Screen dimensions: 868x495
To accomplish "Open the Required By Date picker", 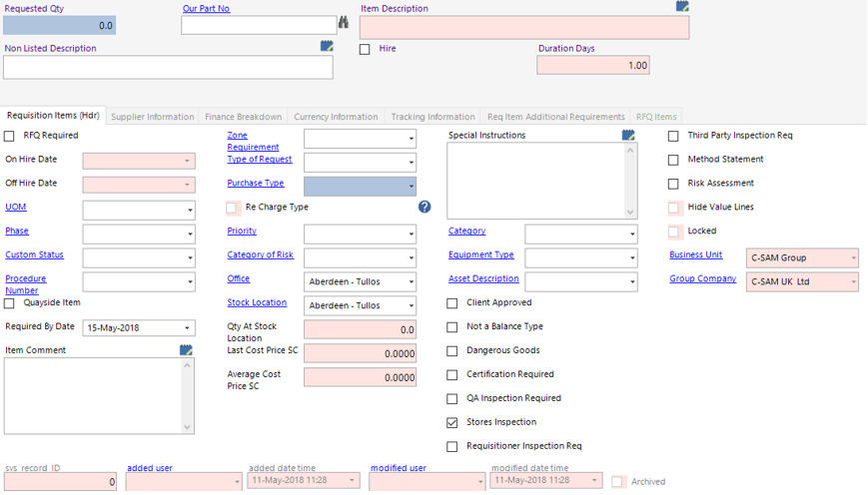I will click(x=189, y=328).
